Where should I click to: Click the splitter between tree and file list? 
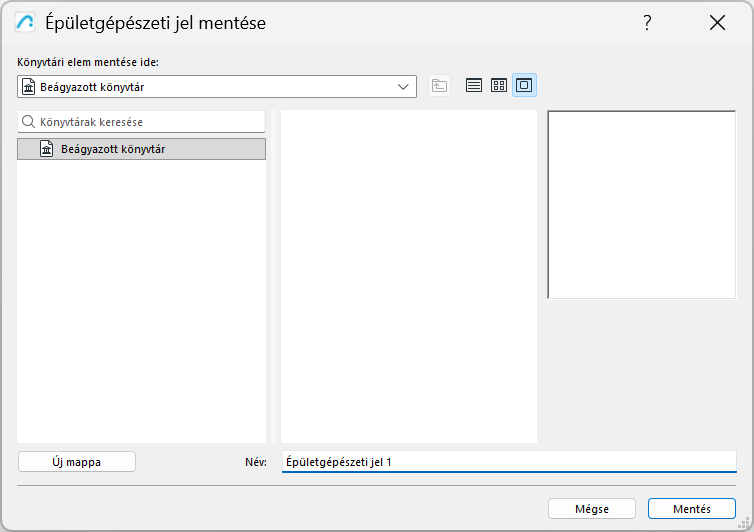click(x=273, y=276)
